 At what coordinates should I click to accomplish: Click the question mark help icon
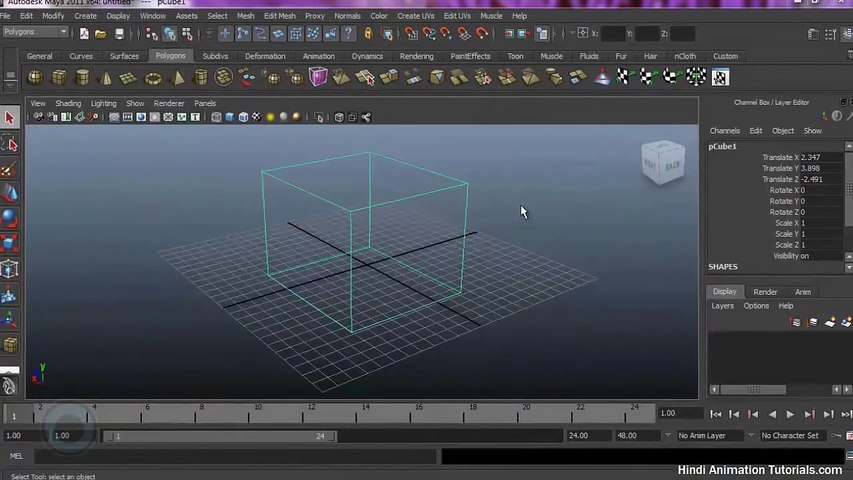click(348, 34)
